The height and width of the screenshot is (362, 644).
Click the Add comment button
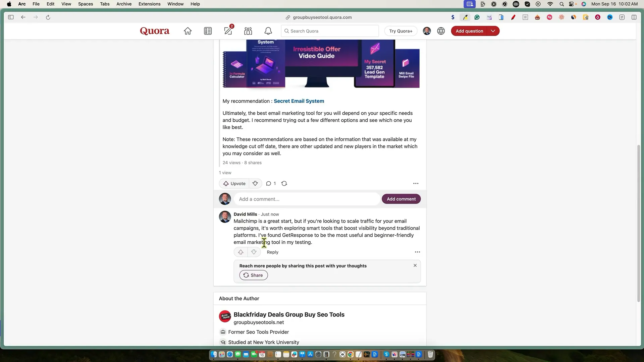(401, 199)
